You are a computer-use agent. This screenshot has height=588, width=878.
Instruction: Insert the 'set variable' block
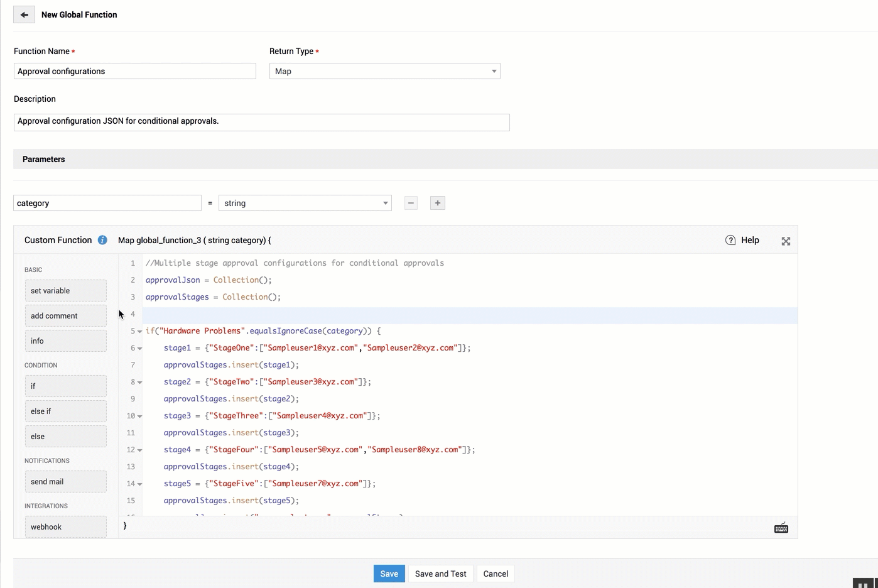[x=65, y=291]
